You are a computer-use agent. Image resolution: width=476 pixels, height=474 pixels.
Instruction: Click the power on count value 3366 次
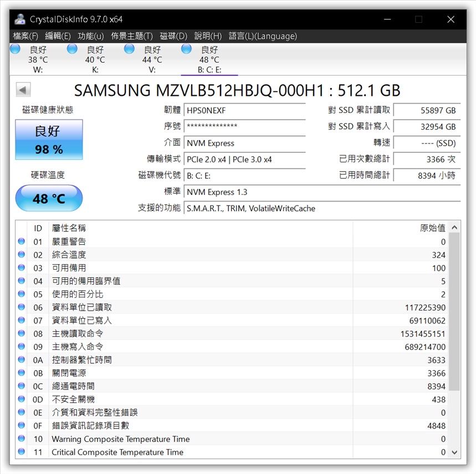pyautogui.click(x=427, y=159)
